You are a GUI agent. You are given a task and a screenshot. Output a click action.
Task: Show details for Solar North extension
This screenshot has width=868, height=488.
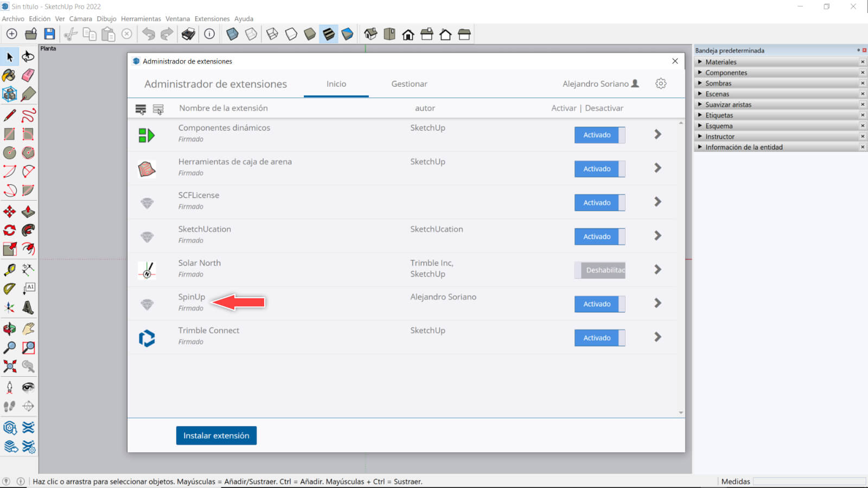click(658, 269)
